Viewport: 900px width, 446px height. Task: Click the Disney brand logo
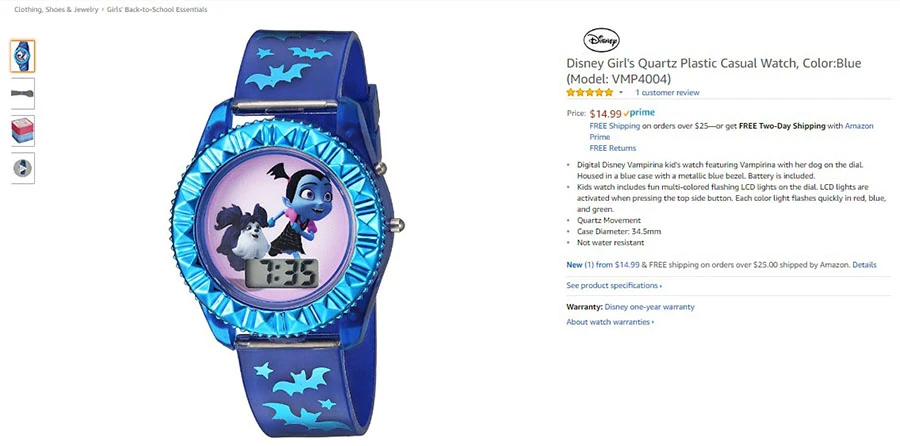click(601, 41)
